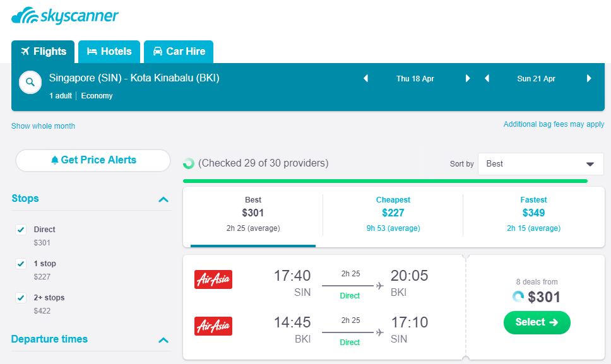This screenshot has height=364, width=611.
Task: Collapse the Stops filter section
Action: 163,199
